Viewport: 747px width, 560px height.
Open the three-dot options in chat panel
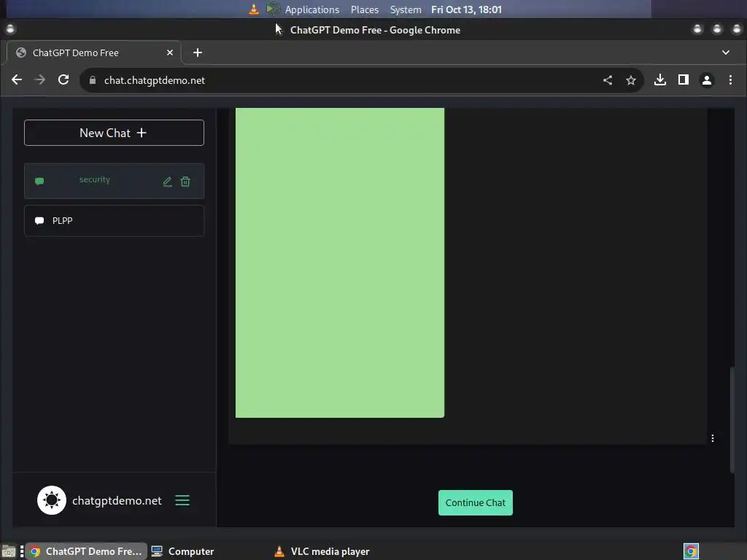[712, 438]
